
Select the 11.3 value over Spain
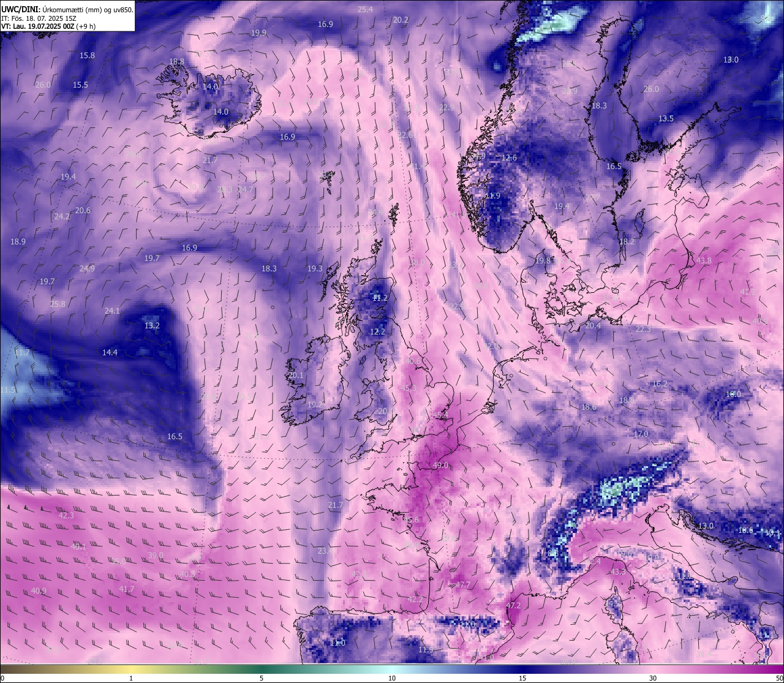click(426, 649)
